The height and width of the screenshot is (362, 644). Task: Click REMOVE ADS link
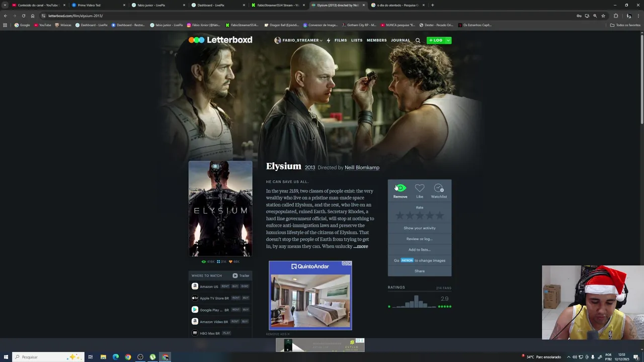click(x=278, y=334)
